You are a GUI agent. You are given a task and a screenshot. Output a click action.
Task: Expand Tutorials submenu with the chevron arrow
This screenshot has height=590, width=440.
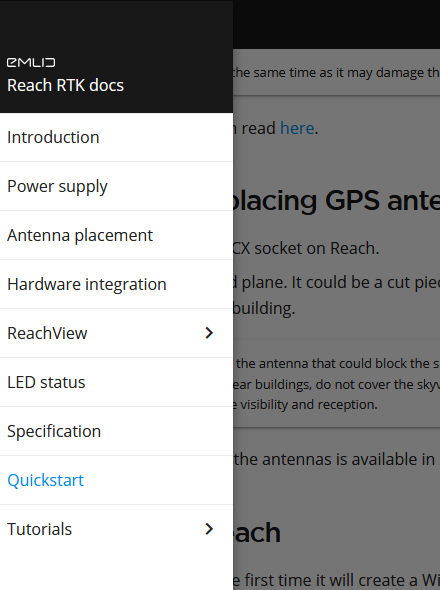coord(209,529)
